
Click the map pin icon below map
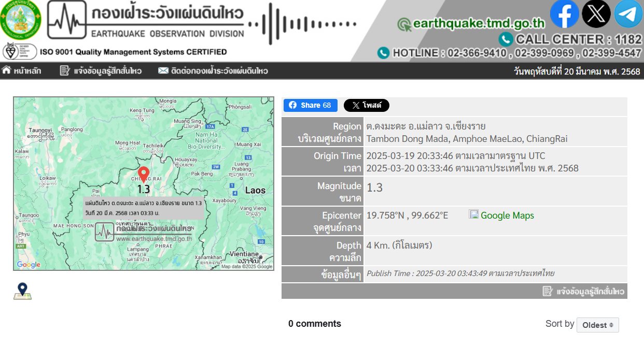[x=22, y=291]
